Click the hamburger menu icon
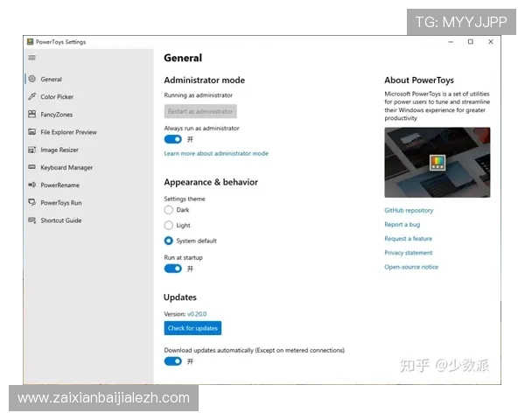The width and height of the screenshot is (525, 420). click(x=32, y=59)
